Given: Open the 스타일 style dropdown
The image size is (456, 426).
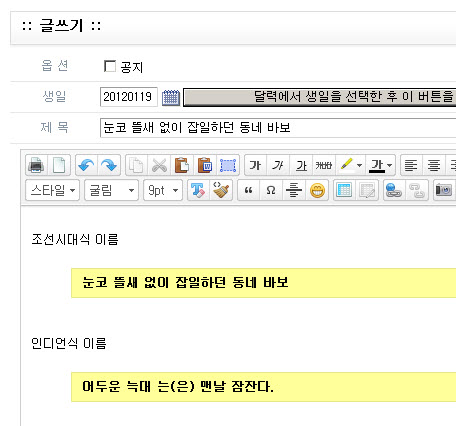Looking at the screenshot, I should tap(52, 191).
